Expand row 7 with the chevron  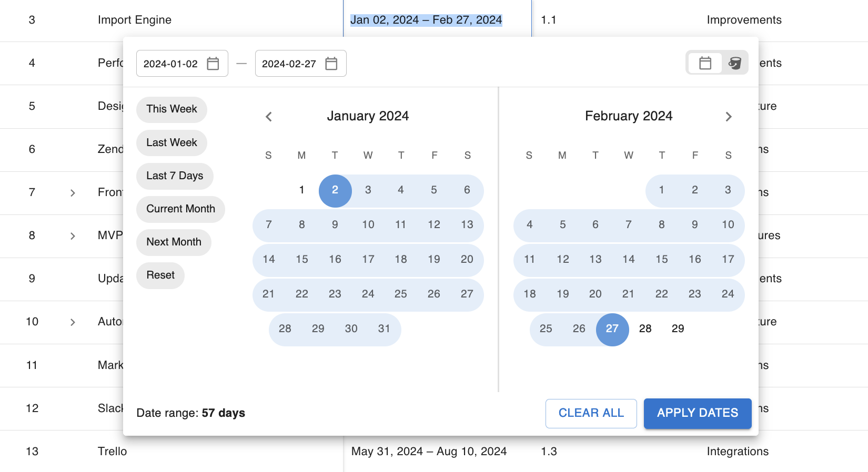(73, 193)
